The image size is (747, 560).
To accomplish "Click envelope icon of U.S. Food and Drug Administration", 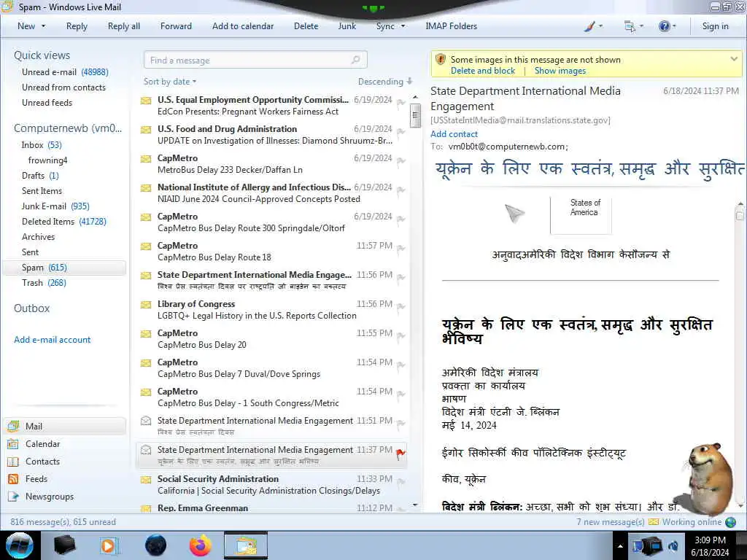I will click(x=146, y=130).
